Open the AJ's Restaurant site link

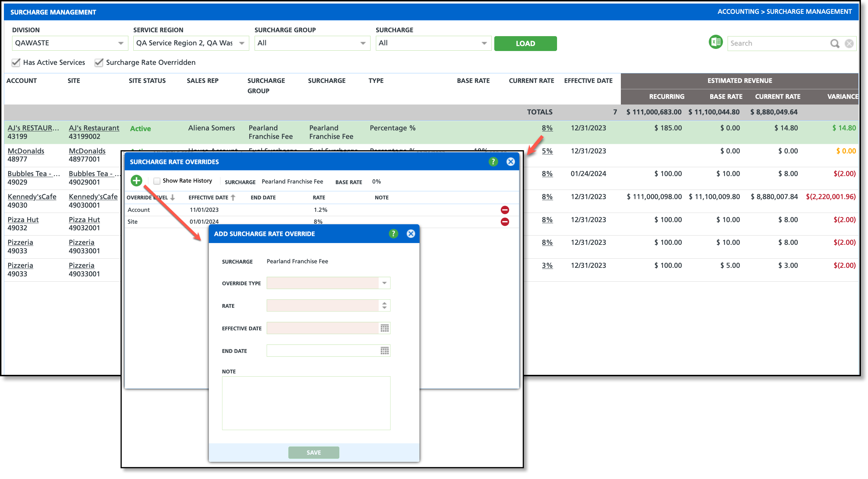click(94, 128)
